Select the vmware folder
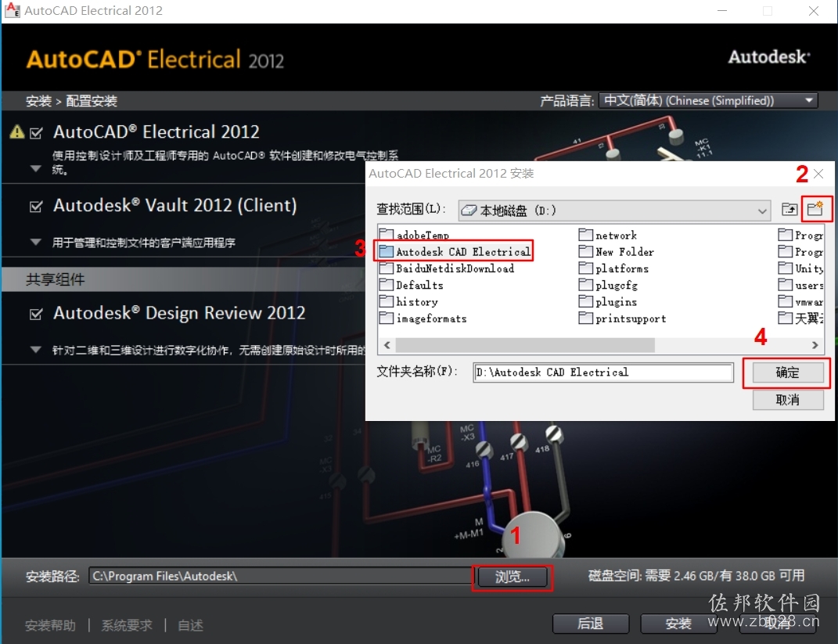Screen dimensions: 838x644 800,301
